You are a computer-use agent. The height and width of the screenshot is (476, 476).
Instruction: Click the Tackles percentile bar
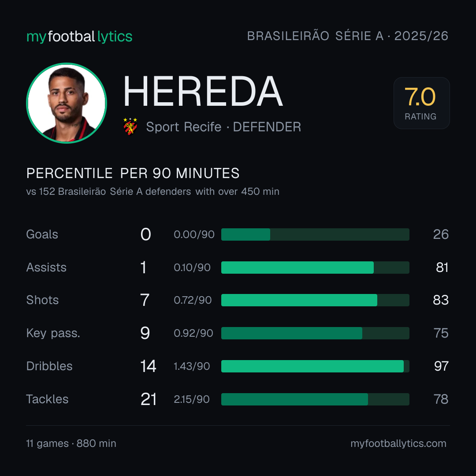[315, 399]
